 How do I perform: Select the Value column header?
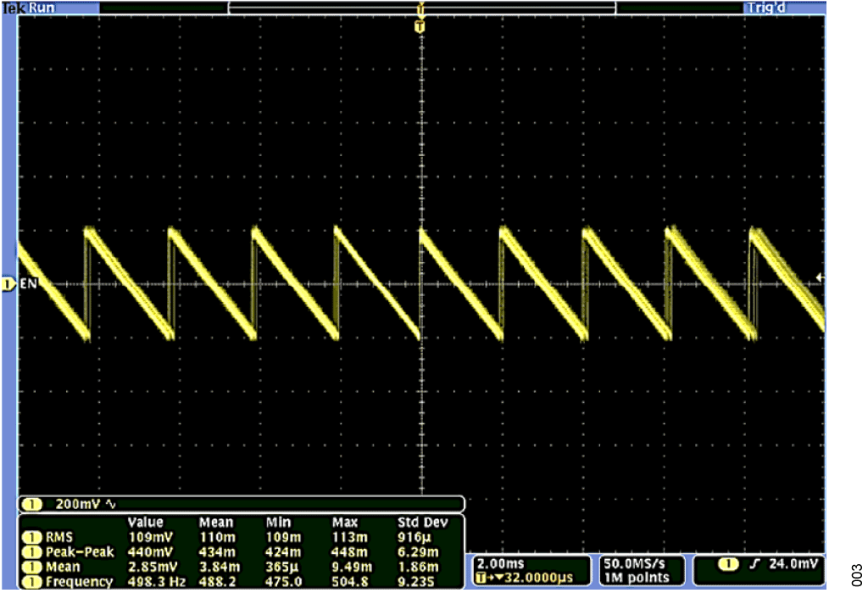point(145,523)
